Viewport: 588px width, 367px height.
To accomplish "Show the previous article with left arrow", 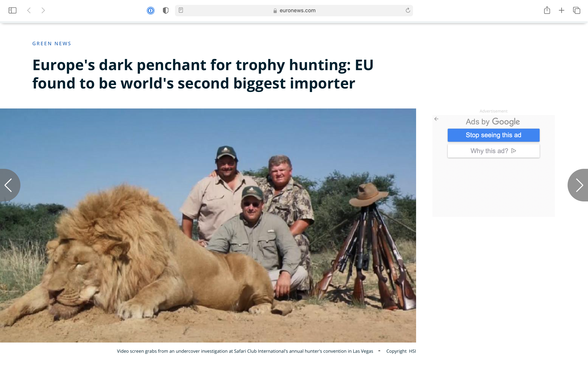I will (9, 185).
